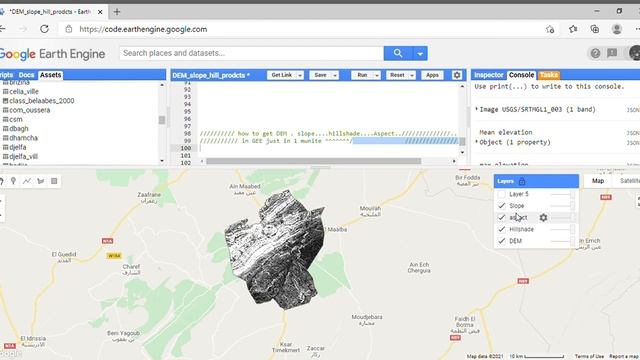This screenshot has width=640, height=360.
Task: Switch map view to Map
Action: [x=598, y=181]
